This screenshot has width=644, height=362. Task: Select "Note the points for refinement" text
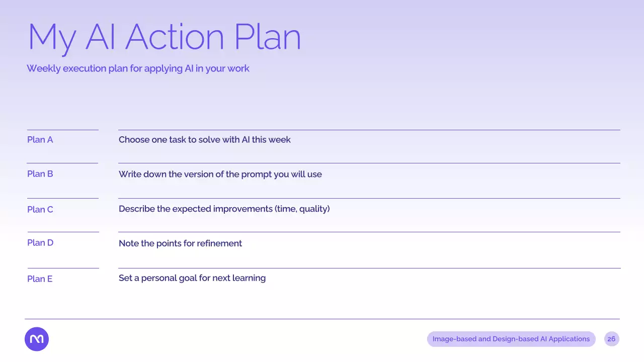[180, 243]
